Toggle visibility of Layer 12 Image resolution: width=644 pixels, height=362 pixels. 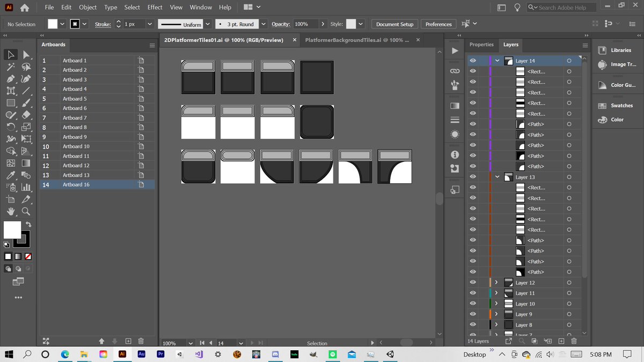473,283
